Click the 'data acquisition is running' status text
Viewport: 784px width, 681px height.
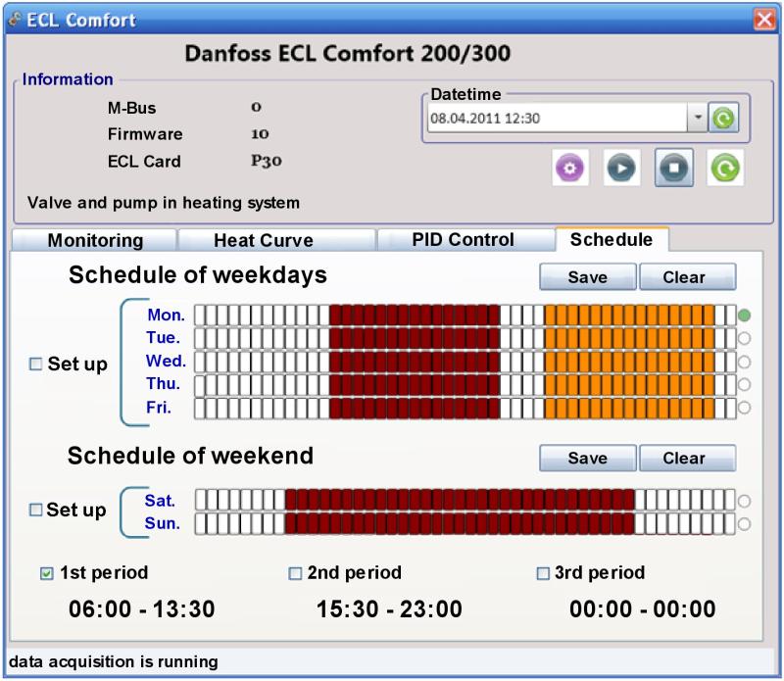click(114, 661)
